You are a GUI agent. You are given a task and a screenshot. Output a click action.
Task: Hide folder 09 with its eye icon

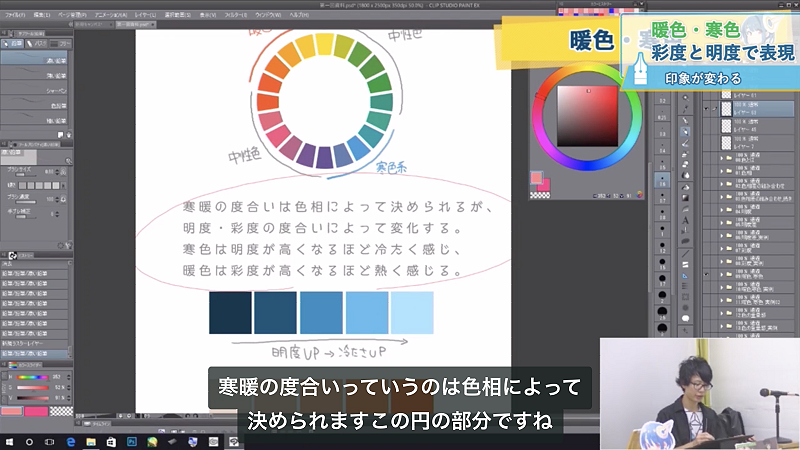(x=706, y=274)
